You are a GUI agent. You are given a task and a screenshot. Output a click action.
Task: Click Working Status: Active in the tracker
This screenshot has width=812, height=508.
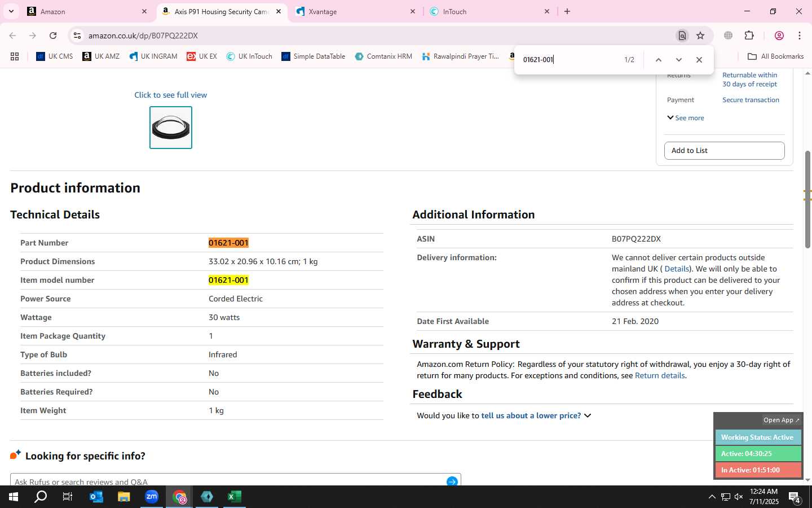(x=757, y=437)
